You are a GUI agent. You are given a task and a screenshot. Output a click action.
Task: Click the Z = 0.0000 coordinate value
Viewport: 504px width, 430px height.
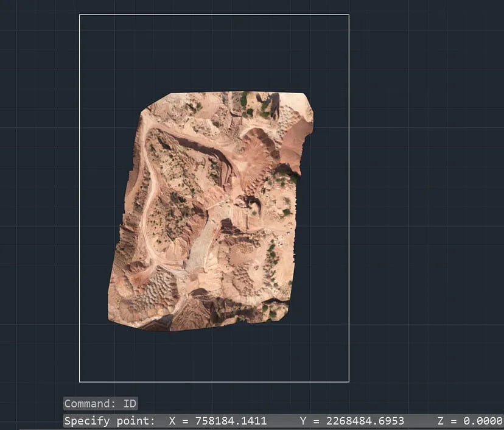[x=469, y=421]
